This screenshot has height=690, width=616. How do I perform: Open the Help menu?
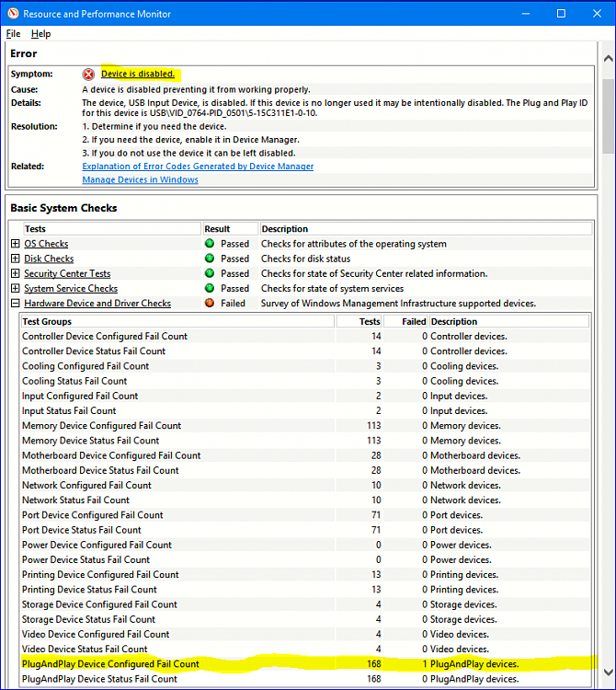40,34
